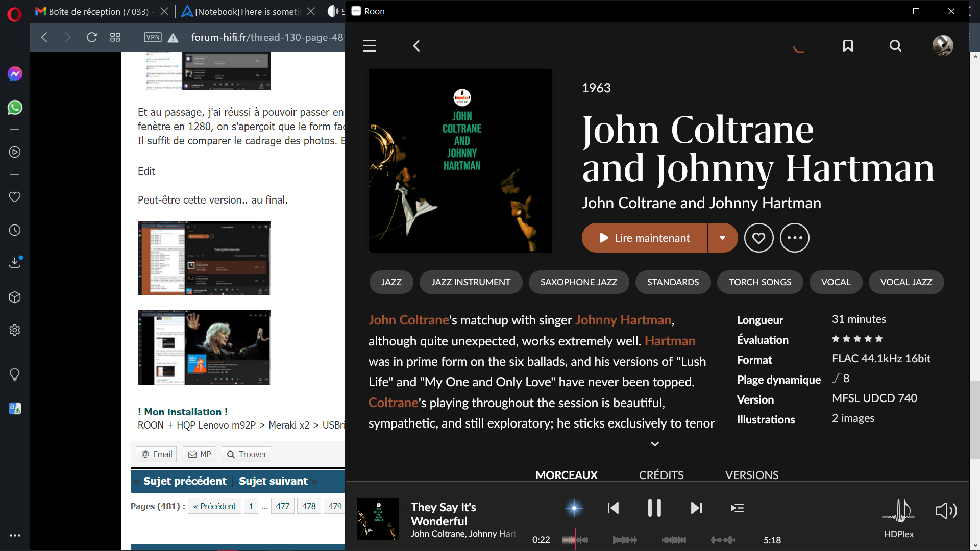Open HDPlex audio zone selector
The image size is (980, 551).
(x=899, y=518)
